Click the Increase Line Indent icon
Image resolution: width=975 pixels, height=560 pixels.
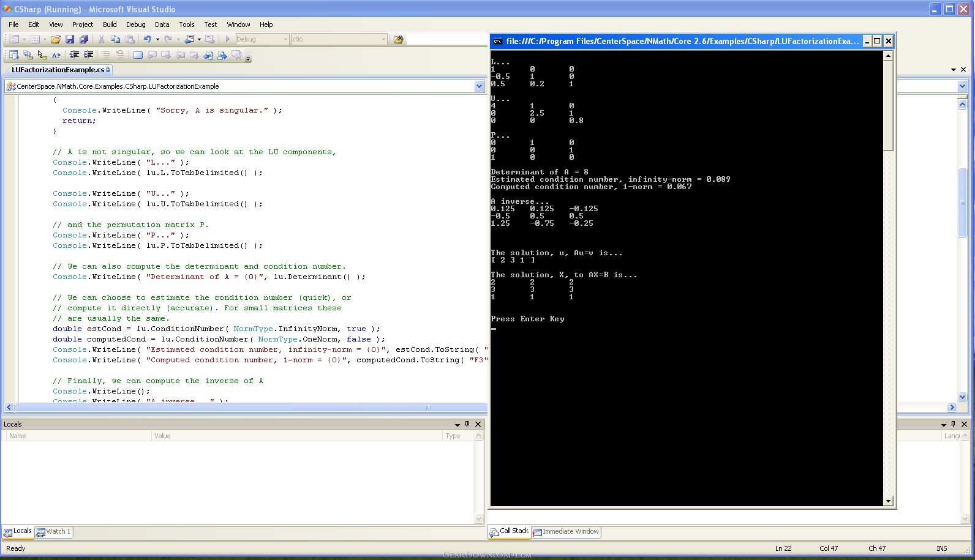coord(88,55)
